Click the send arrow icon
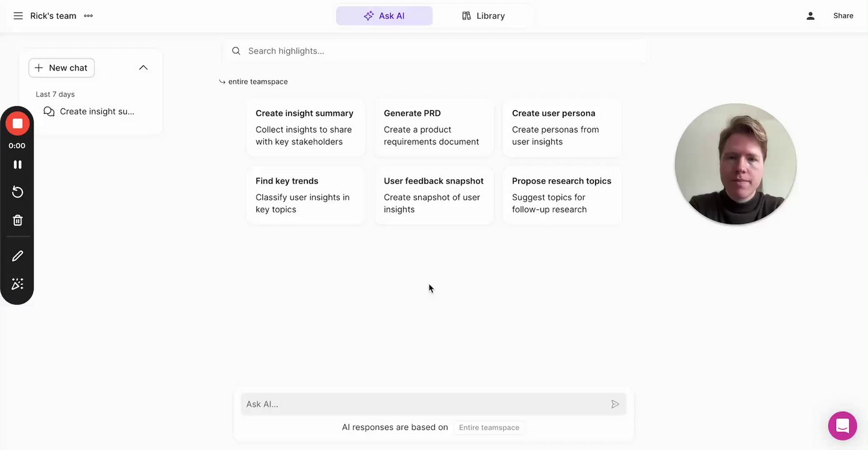Screen dimensions: 868x450 [615, 404]
